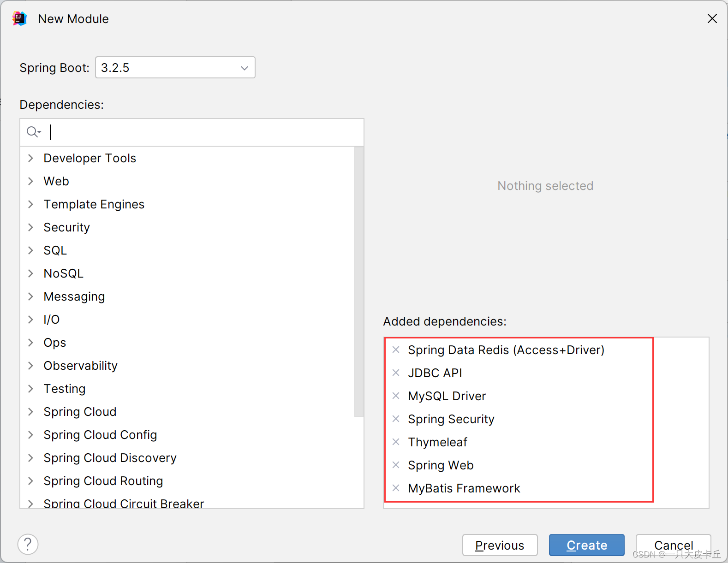This screenshot has height=563, width=728.
Task: Click the search magnifier icon in dependencies
Action: click(x=34, y=132)
